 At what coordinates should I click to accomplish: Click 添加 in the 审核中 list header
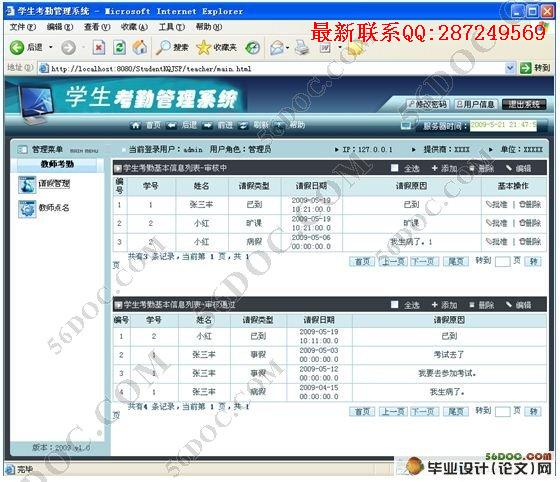(x=444, y=169)
